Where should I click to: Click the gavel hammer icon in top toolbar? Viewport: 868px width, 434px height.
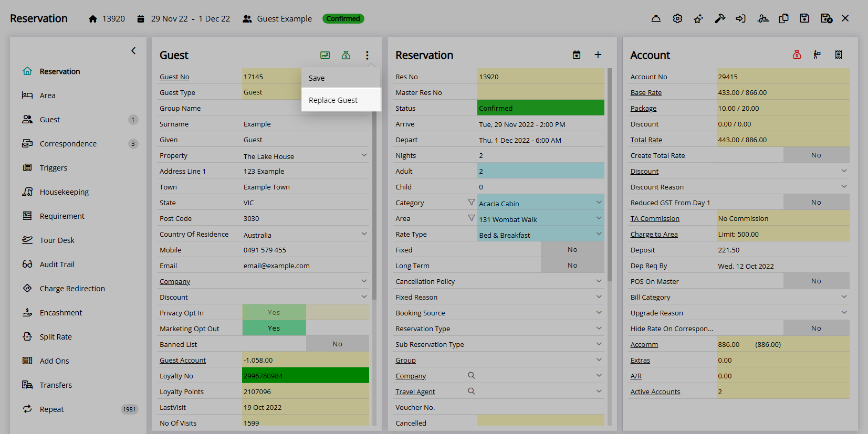click(720, 18)
